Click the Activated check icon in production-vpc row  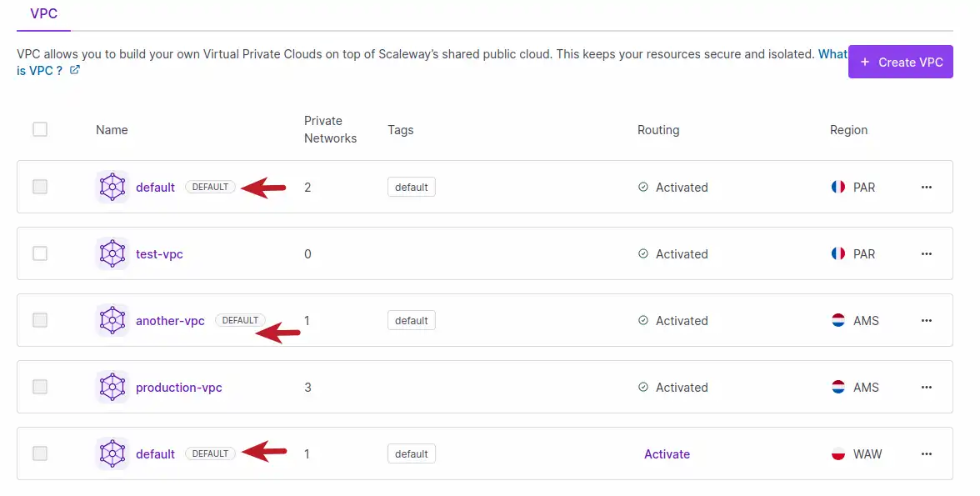[643, 387]
